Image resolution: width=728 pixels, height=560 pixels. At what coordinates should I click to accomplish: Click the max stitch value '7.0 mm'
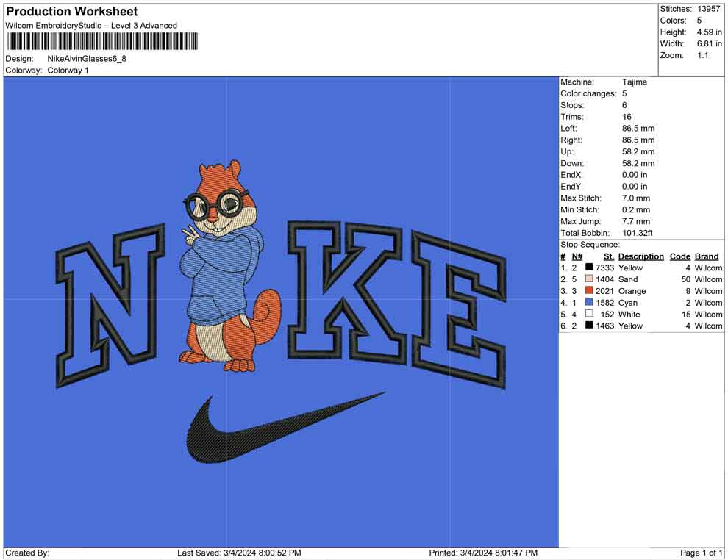[x=636, y=198]
